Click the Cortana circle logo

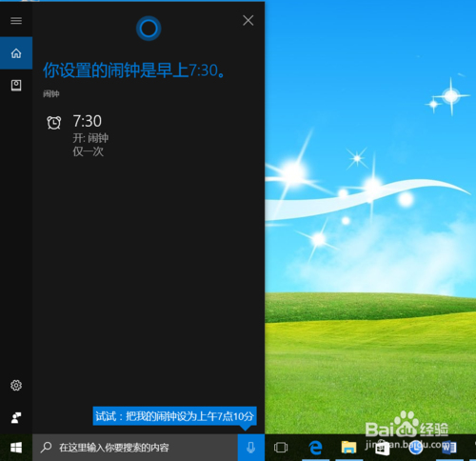(x=149, y=29)
